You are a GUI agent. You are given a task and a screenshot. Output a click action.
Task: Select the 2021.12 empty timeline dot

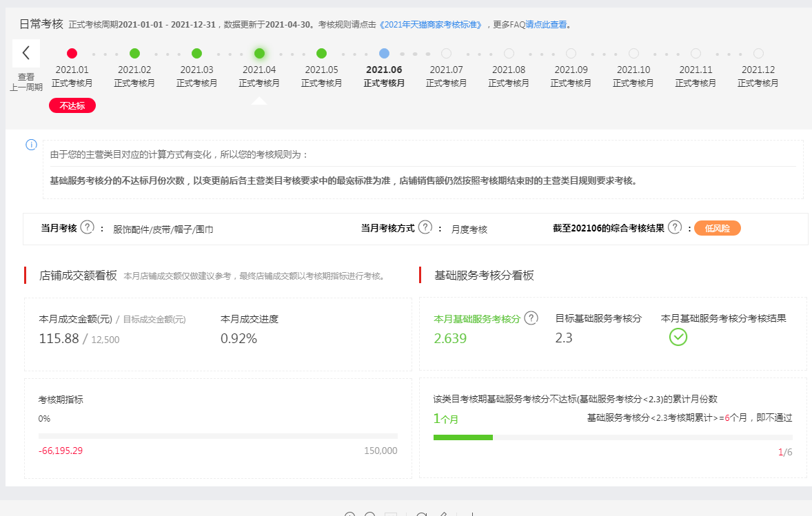[759, 53]
